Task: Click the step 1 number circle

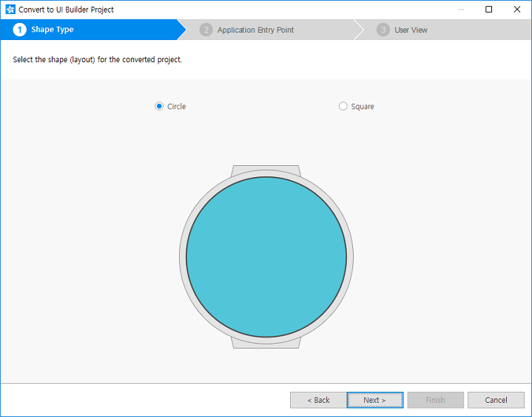Action: 20,30
